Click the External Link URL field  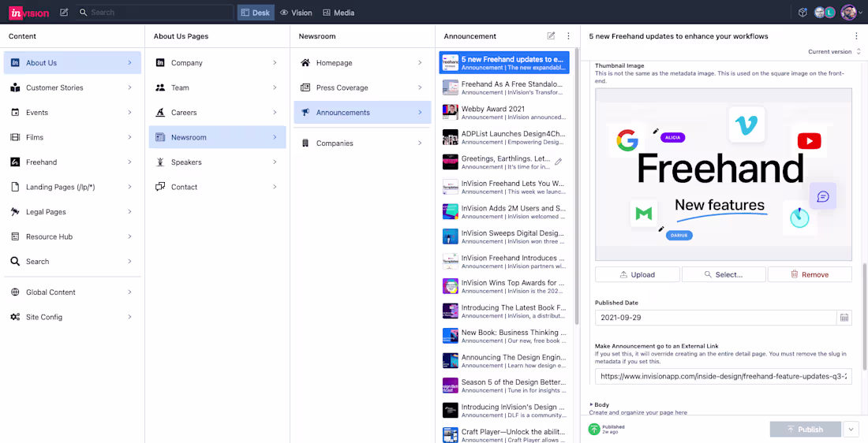[x=724, y=377]
